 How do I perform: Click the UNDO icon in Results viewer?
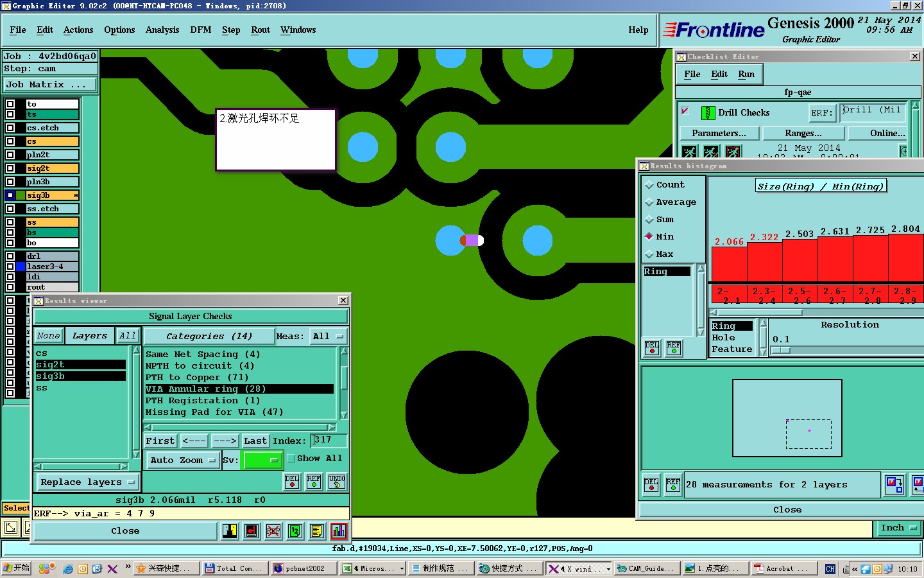point(337,482)
